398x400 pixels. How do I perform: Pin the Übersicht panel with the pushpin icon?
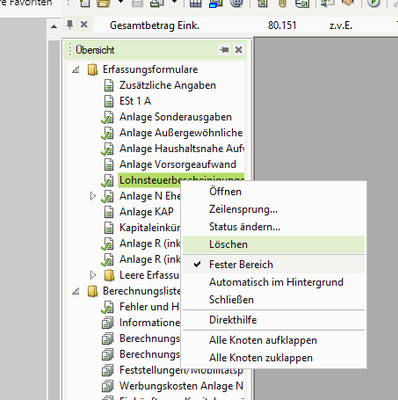coord(224,50)
